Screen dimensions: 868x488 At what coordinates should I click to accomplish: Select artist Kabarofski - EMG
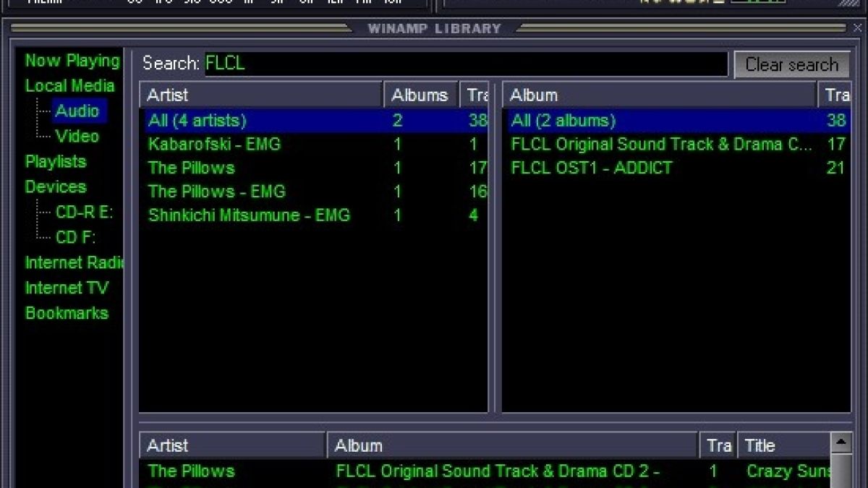tap(314, 144)
